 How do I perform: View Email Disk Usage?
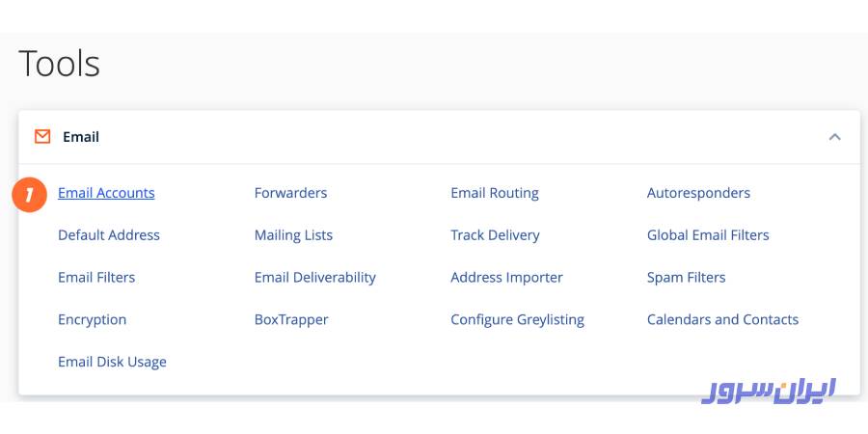(112, 363)
